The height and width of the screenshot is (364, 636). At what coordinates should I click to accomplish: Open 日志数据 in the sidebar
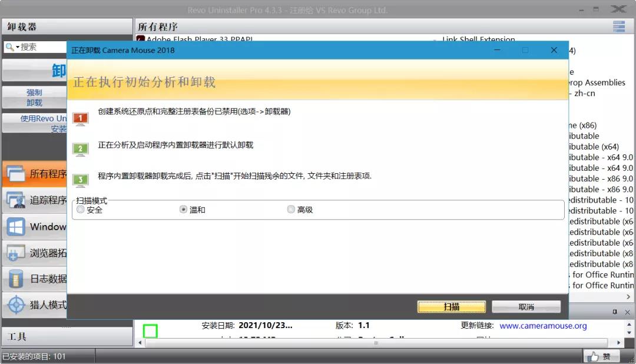tap(35, 279)
